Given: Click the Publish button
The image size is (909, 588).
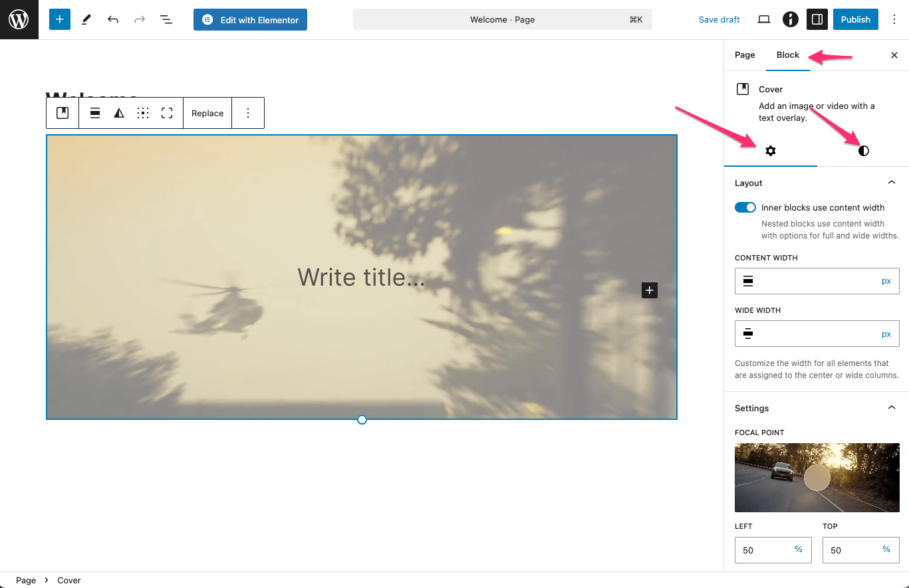Looking at the screenshot, I should (855, 19).
